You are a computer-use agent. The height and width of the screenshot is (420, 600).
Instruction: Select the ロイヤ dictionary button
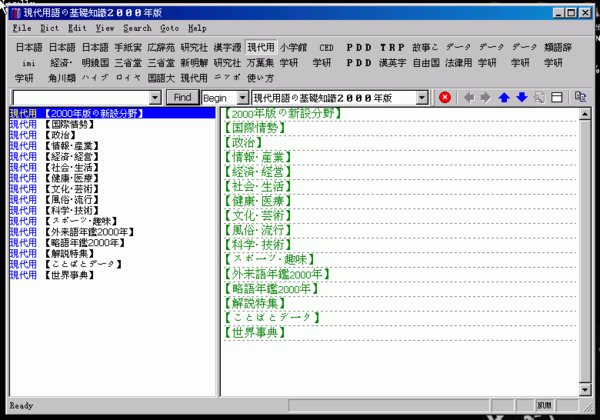(x=128, y=78)
